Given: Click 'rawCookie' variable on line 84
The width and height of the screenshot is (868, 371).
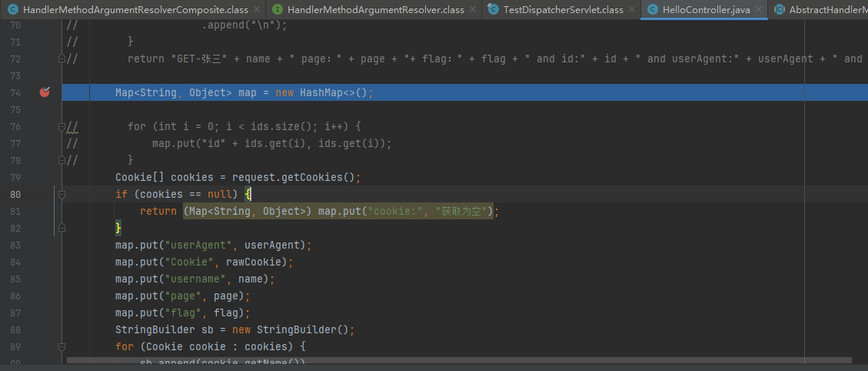Looking at the screenshot, I should coord(257,262).
